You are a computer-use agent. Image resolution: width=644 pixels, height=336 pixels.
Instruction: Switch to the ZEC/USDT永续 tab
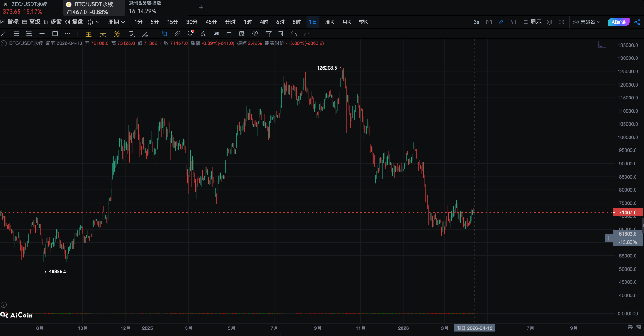[29, 4]
